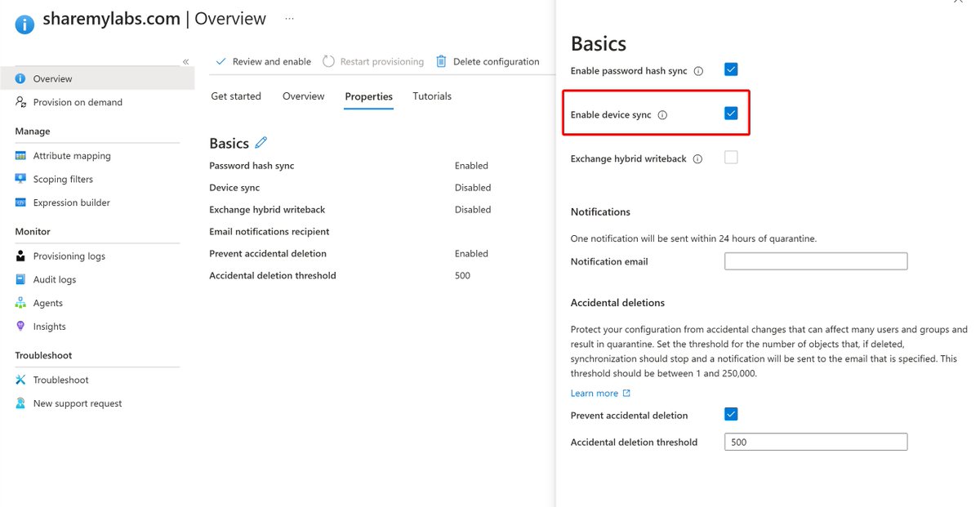Show info tooltip for Enable device sync
The width and height of the screenshot is (980, 507).
click(662, 115)
